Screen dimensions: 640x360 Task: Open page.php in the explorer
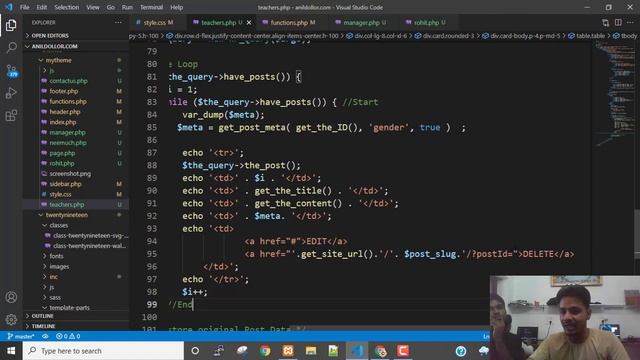coord(62,153)
